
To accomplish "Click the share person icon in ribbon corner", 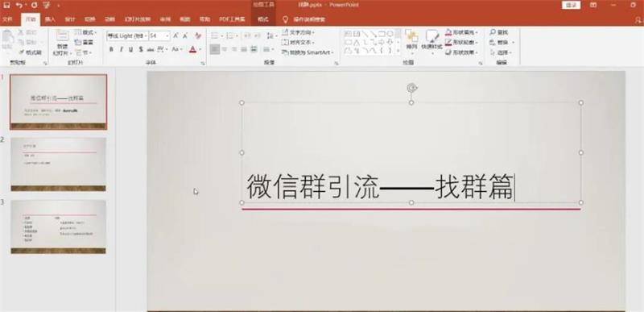I will 638,19.
